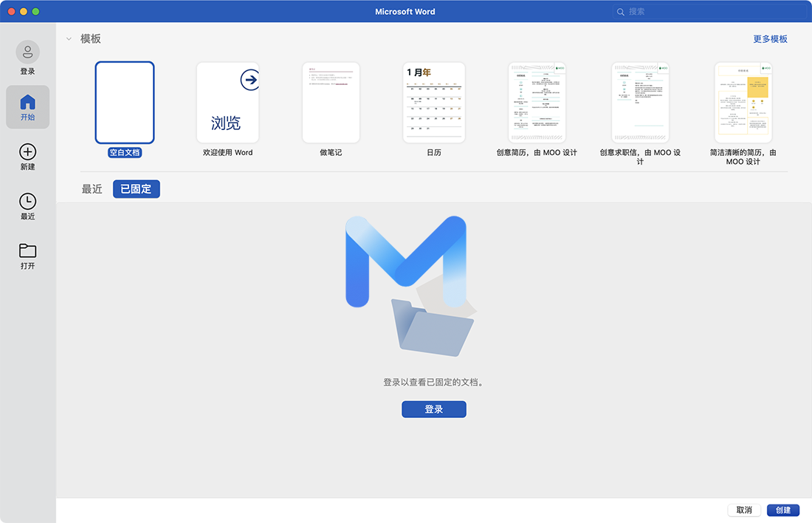Collapse the 模板 templates section chevron

(69, 39)
